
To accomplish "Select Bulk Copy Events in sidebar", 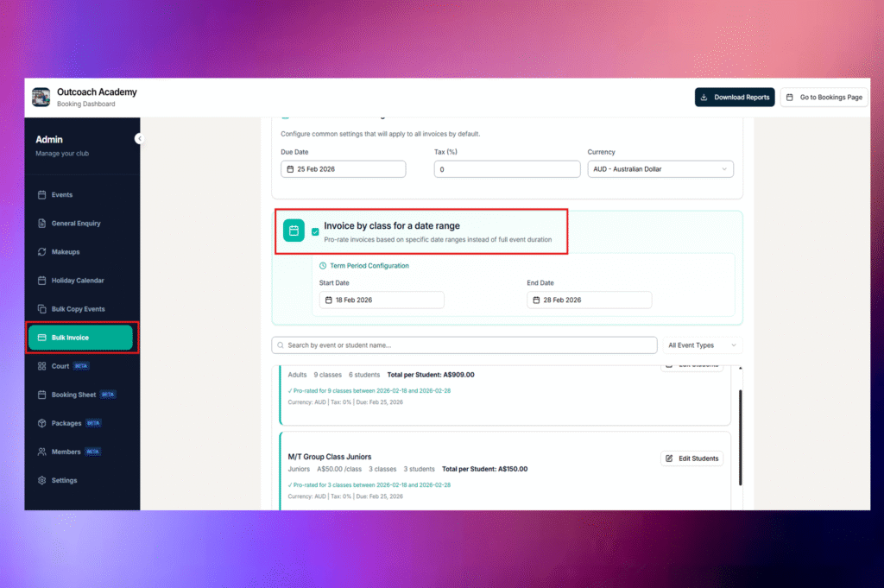I will pyautogui.click(x=78, y=309).
